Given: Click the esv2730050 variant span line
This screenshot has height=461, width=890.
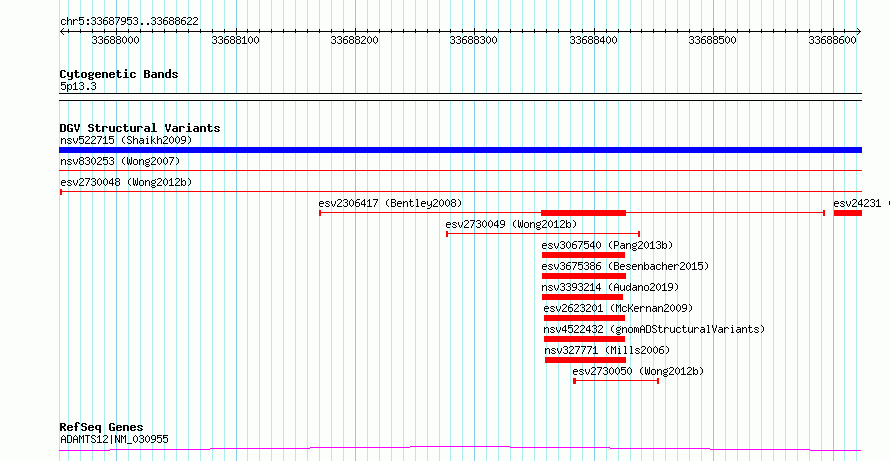Looking at the screenshot, I should click(x=616, y=381).
